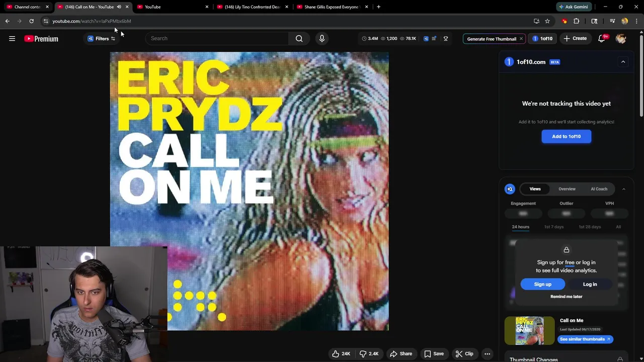The image size is (644, 362).
Task: Switch to the Views tab
Action: click(x=535, y=189)
